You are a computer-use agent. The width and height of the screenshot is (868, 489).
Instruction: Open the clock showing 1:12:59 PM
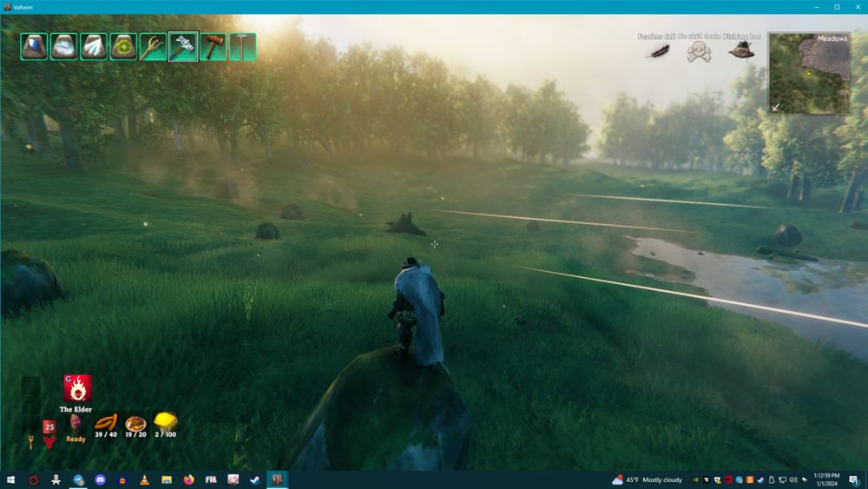826,479
